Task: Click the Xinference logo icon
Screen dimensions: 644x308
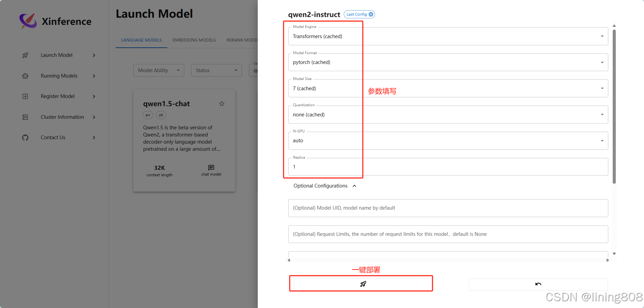Action: click(28, 21)
